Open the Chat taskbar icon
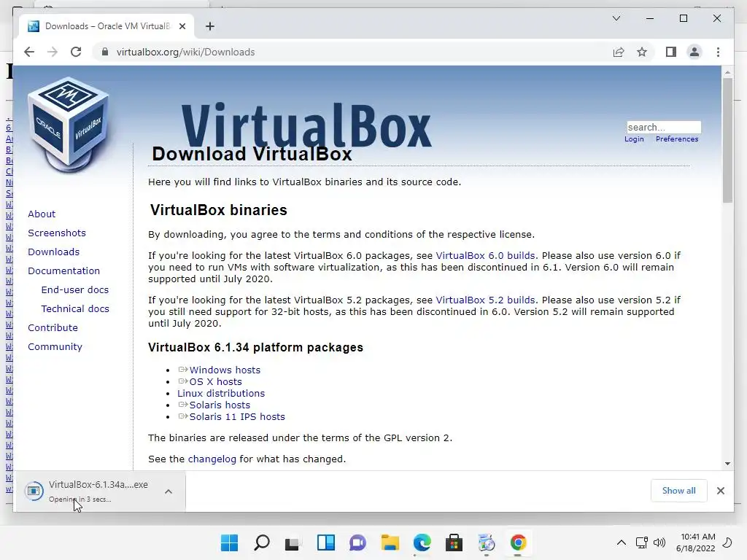This screenshot has height=560, width=747. pyautogui.click(x=357, y=542)
